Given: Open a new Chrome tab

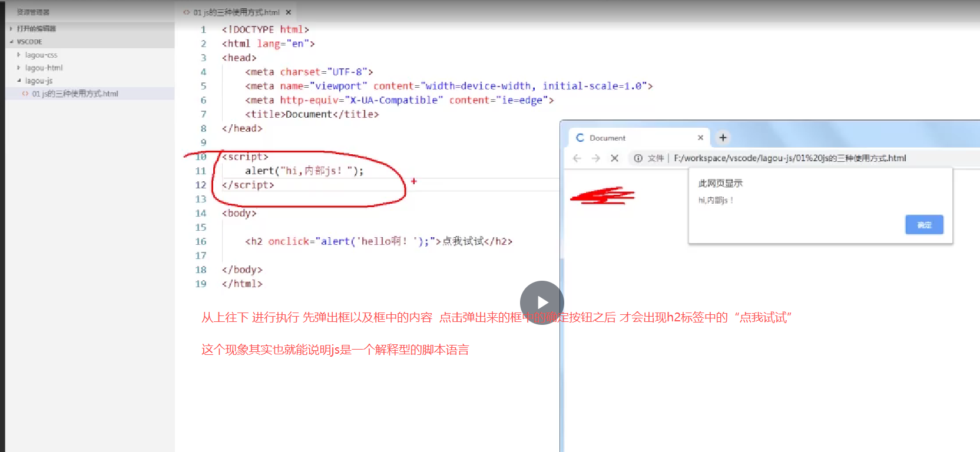Looking at the screenshot, I should 723,137.
